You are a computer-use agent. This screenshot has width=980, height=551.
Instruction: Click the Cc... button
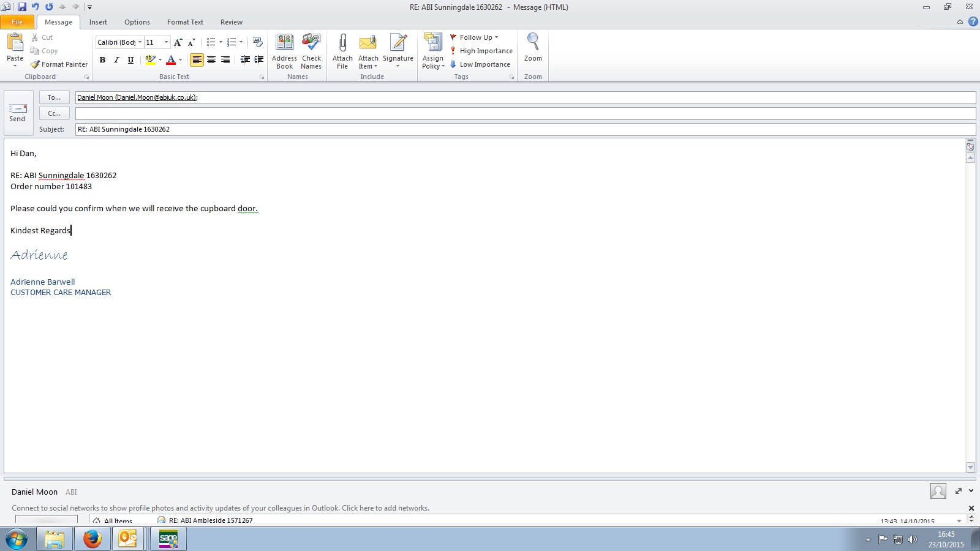pyautogui.click(x=54, y=113)
